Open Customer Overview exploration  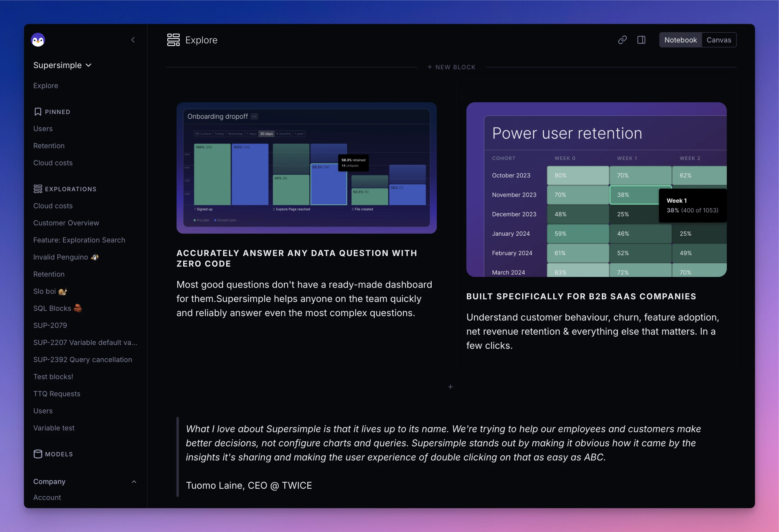(x=66, y=223)
